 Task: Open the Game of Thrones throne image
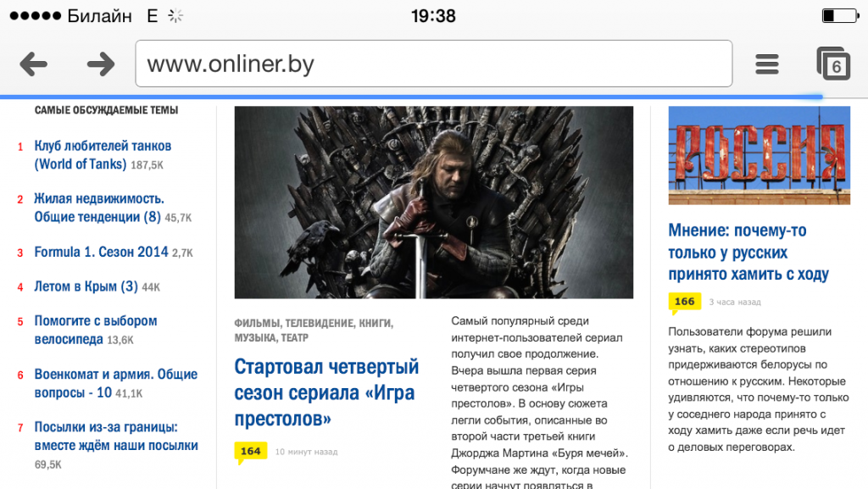tap(433, 203)
